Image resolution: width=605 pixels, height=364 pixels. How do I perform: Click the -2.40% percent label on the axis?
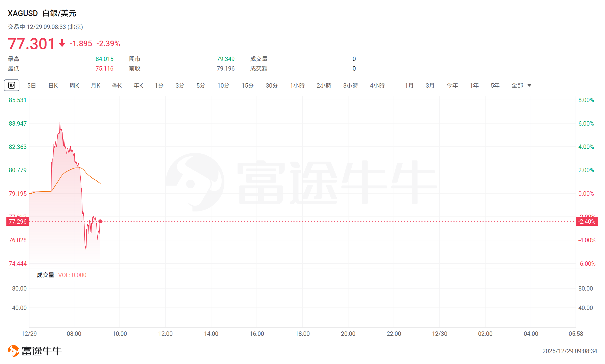tap(586, 222)
